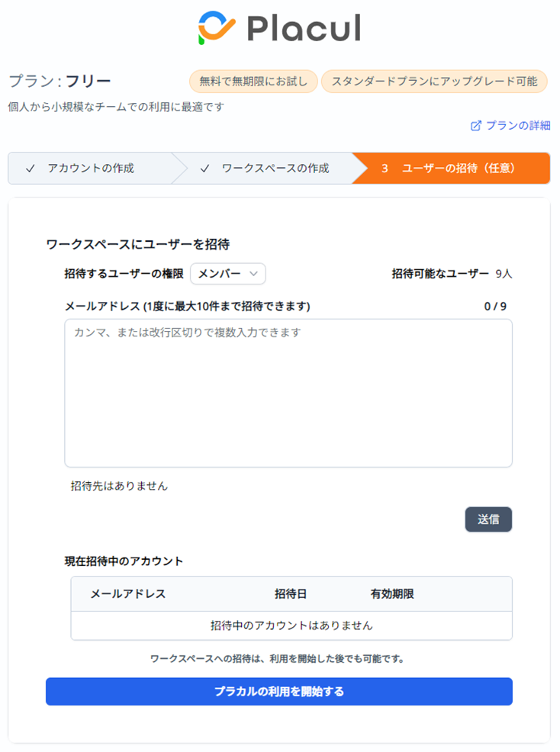This screenshot has height=752, width=560.
Task: Click プラカルの利用を開始する button
Action: pos(278,692)
